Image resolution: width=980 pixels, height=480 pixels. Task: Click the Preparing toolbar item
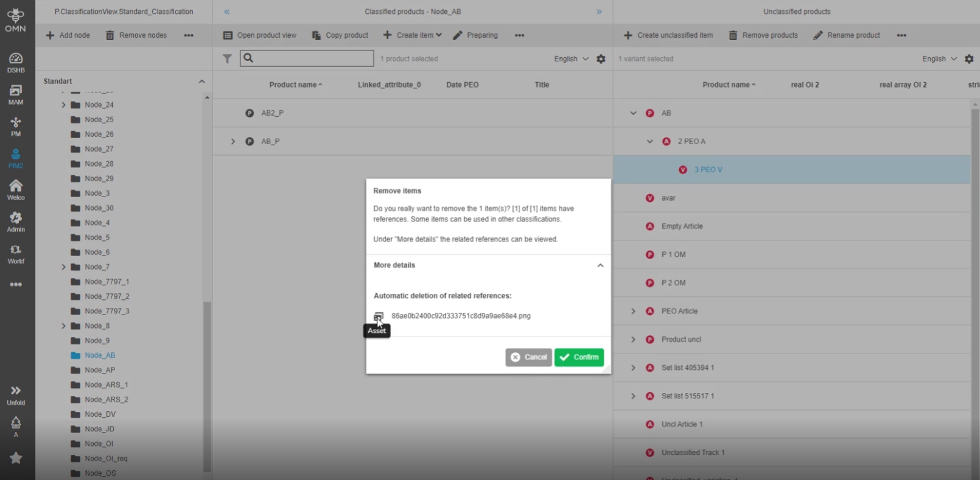475,35
